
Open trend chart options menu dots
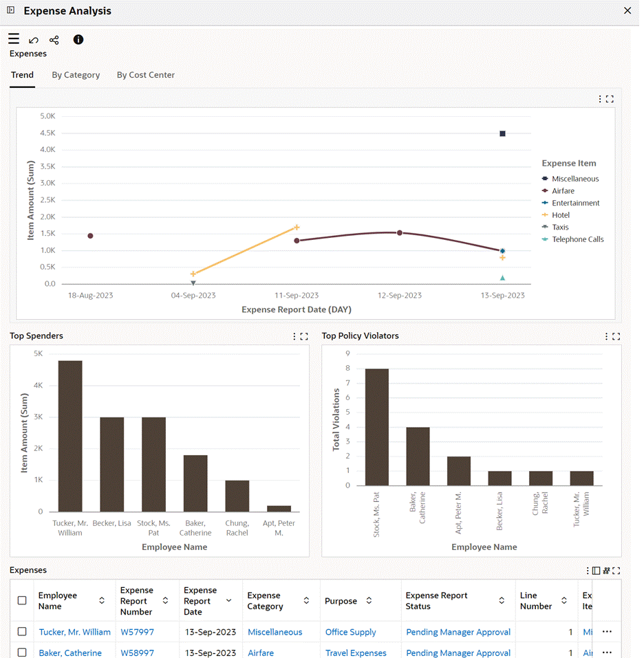(x=600, y=99)
